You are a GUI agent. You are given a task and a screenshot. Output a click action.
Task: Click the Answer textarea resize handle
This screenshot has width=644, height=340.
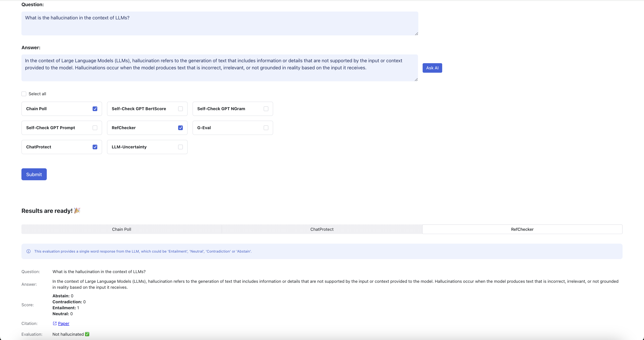tap(416, 79)
